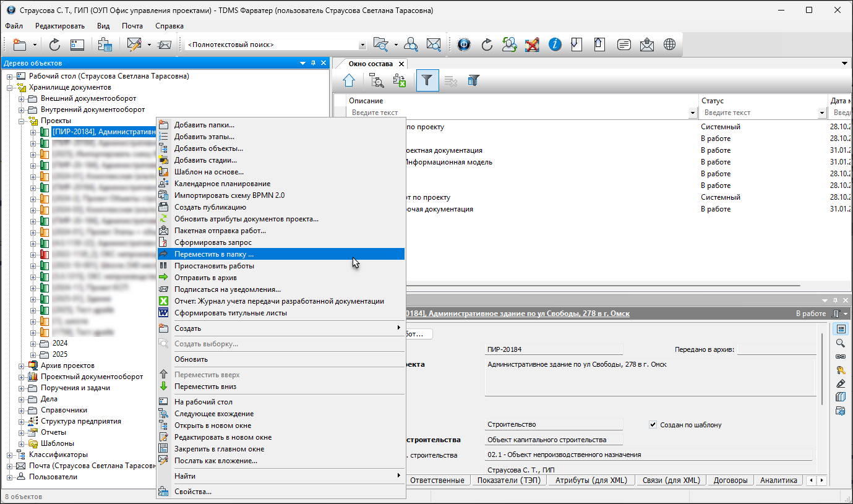Click the chain link icon in right sidebar
Screen dimensions: 853x504
[x=840, y=357]
